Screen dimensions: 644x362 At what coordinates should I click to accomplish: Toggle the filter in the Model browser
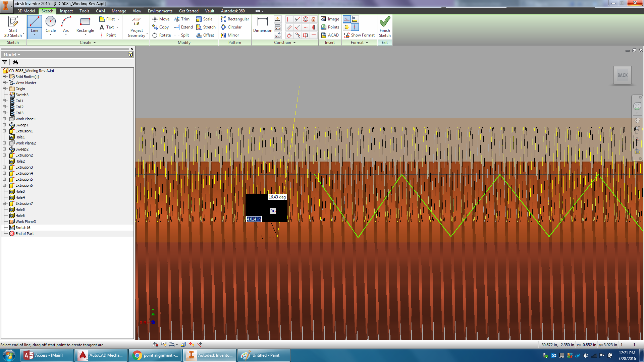[5, 62]
